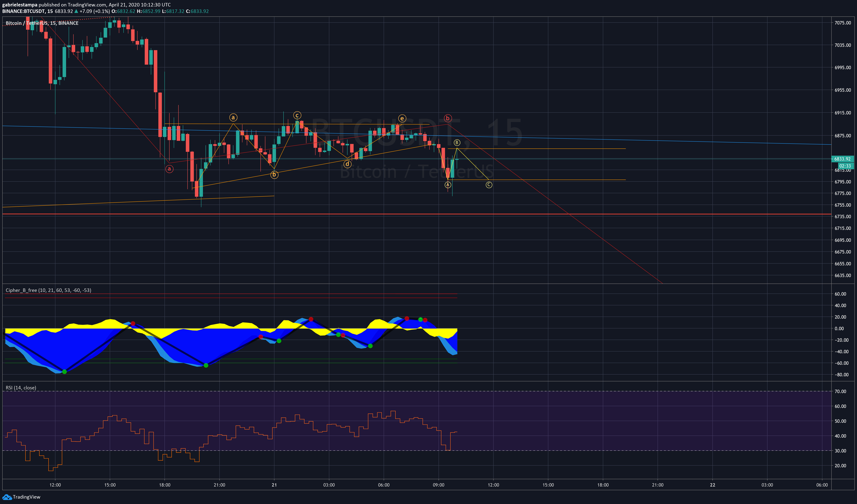
Task: Click the 6795.00 price axis label
Action: [843, 182]
